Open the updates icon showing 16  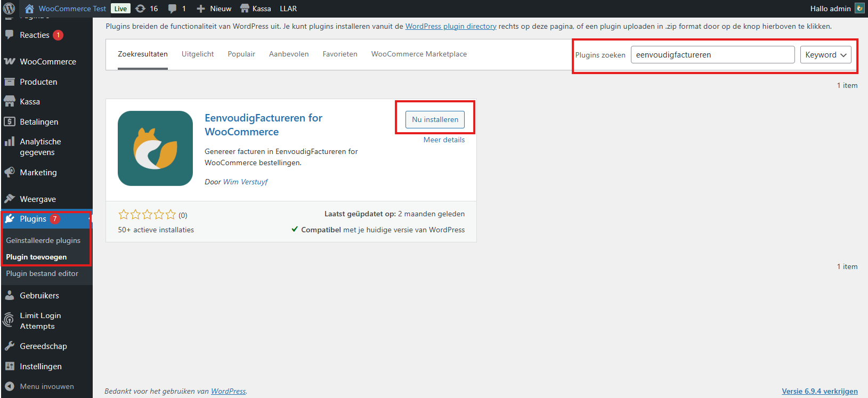[140, 9]
